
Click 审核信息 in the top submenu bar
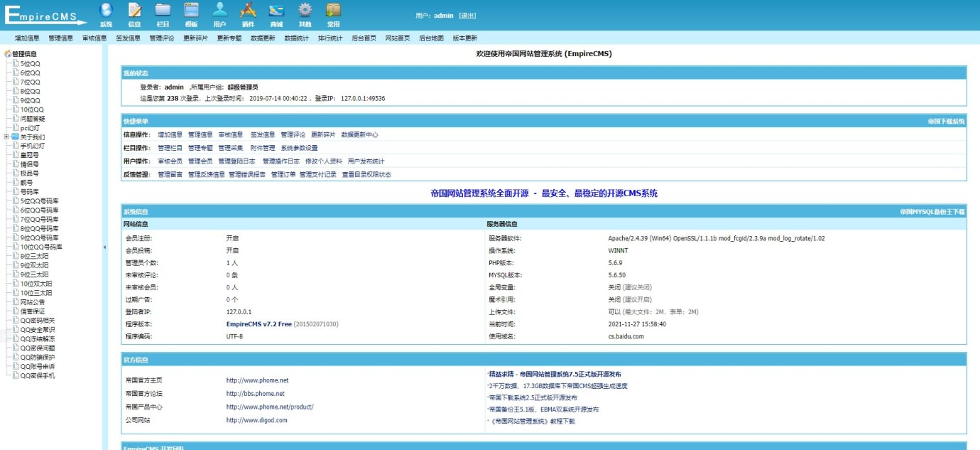[x=94, y=38]
